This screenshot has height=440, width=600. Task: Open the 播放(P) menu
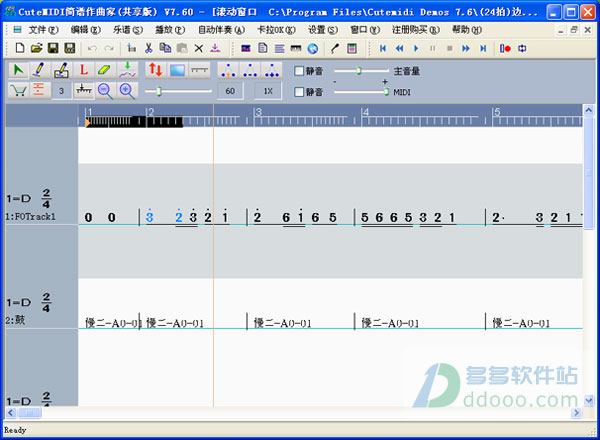(170, 29)
